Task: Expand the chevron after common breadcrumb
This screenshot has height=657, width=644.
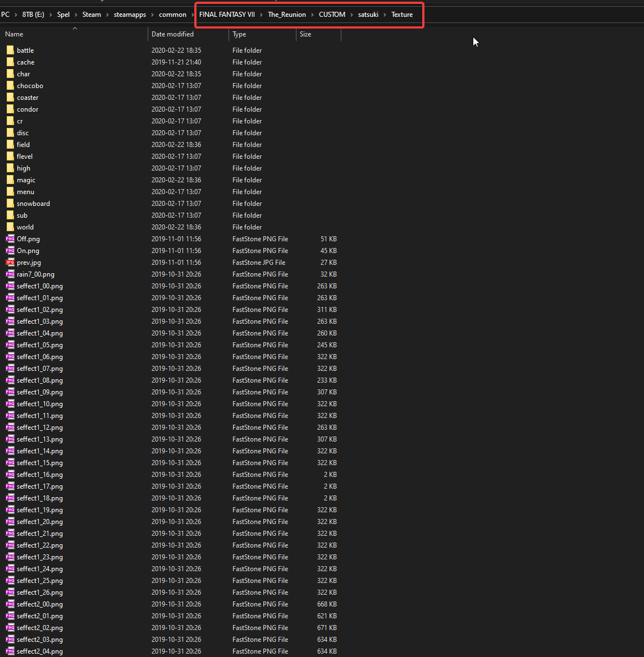Action: [193, 15]
